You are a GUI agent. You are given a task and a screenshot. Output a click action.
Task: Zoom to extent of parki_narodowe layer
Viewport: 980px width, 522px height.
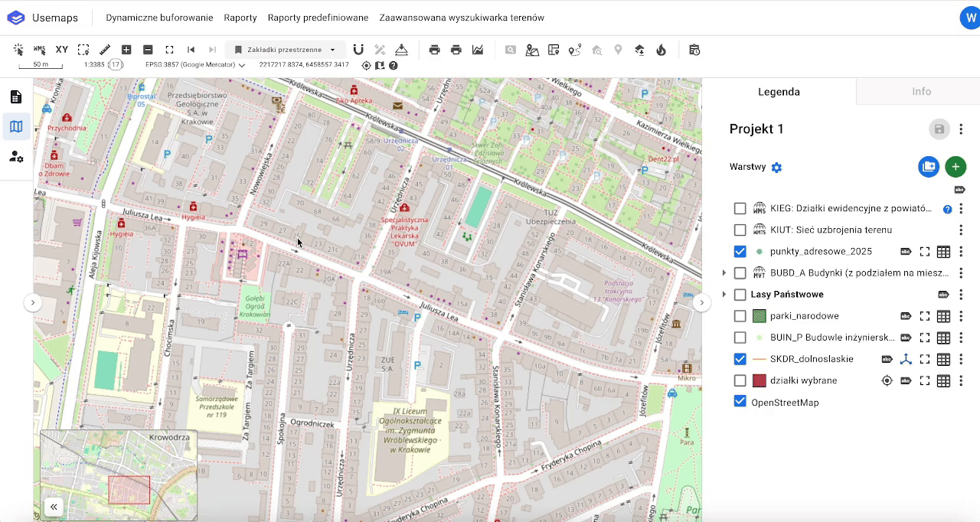click(x=925, y=316)
